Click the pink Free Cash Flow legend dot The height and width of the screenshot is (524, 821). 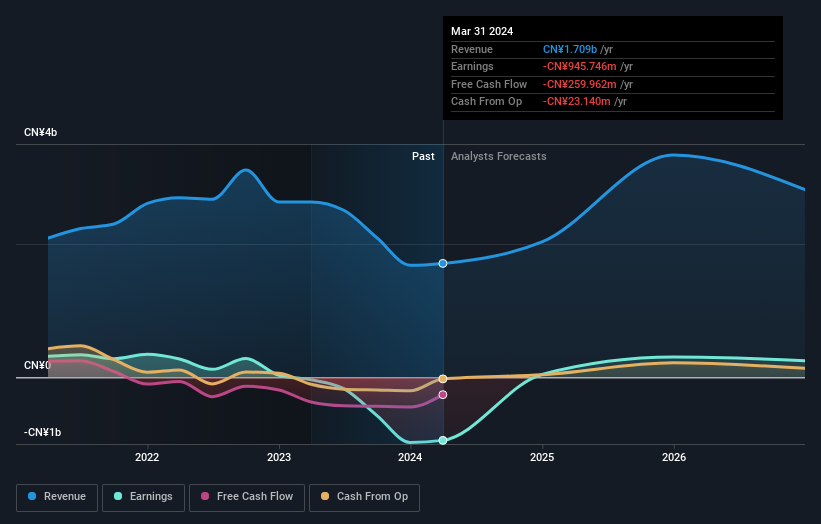point(205,496)
